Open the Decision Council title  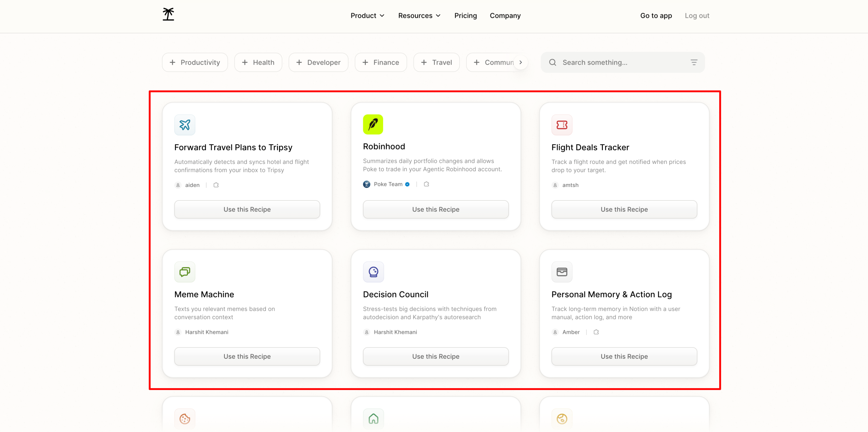396,294
